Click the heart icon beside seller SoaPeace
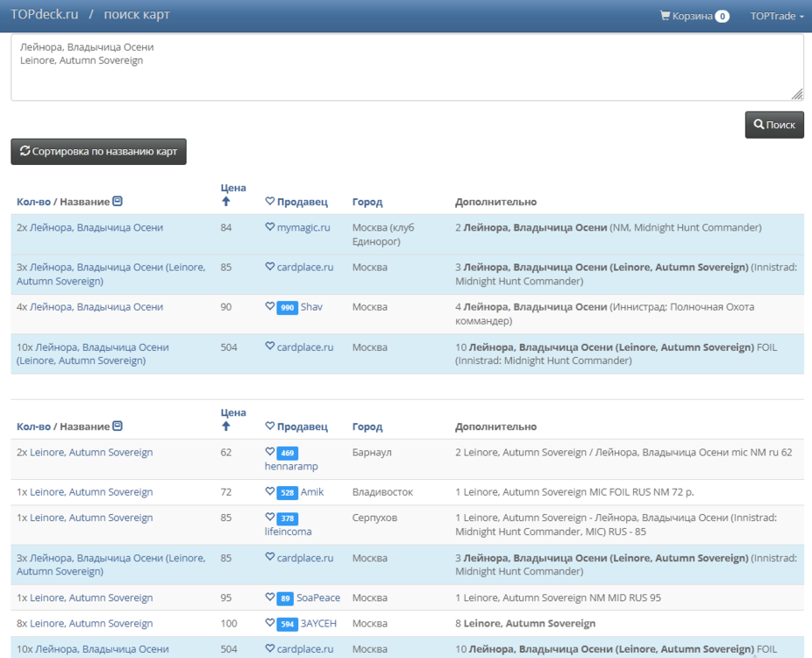 270,597
